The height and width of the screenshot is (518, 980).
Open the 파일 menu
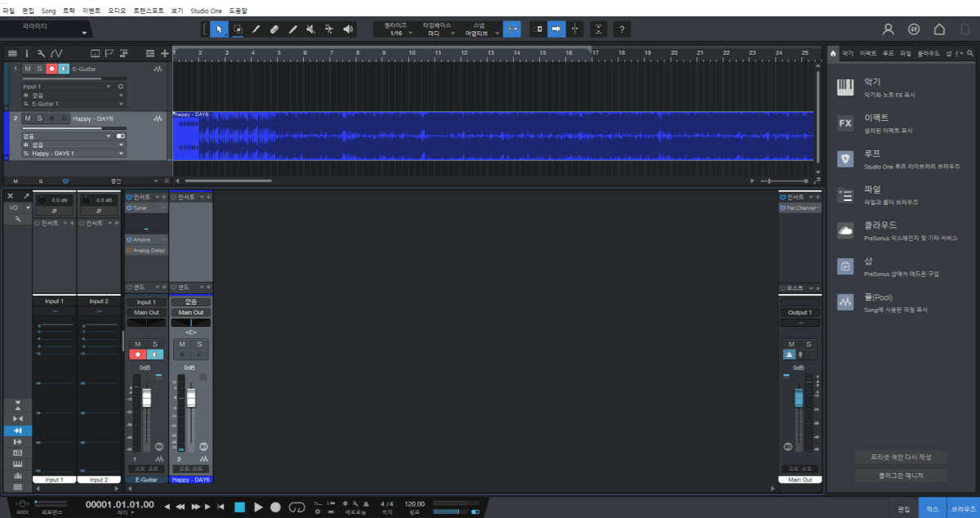pyautogui.click(x=9, y=11)
